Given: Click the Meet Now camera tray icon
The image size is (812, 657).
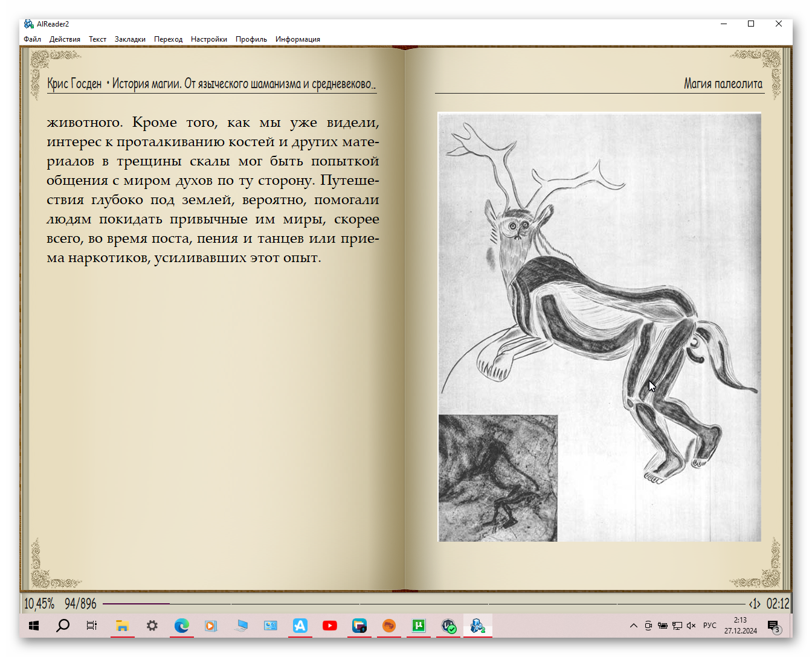Looking at the screenshot, I should (x=648, y=626).
